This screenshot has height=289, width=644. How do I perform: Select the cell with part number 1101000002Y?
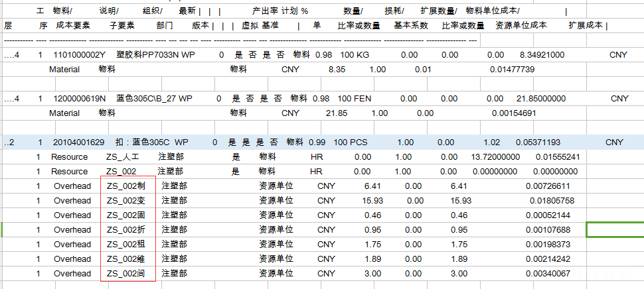80,55
